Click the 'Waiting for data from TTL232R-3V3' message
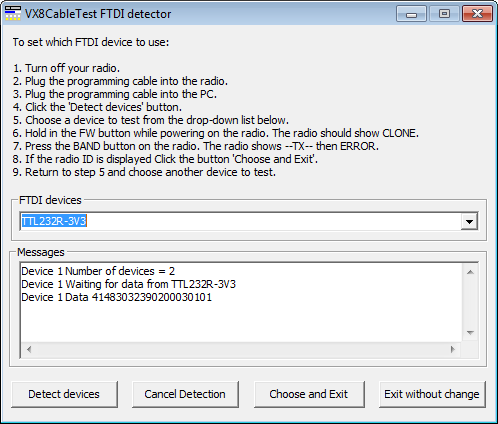The height and width of the screenshot is (424, 498). (128, 284)
